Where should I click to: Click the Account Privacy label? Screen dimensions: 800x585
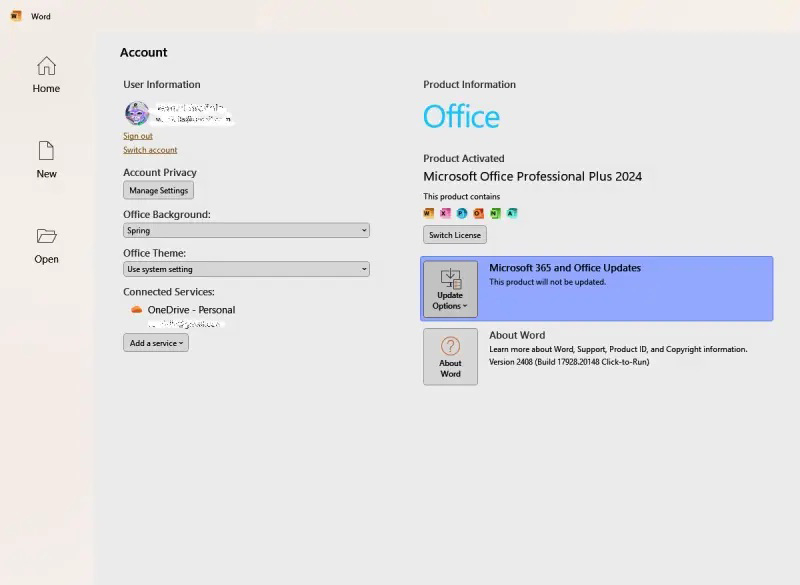[x=160, y=172]
